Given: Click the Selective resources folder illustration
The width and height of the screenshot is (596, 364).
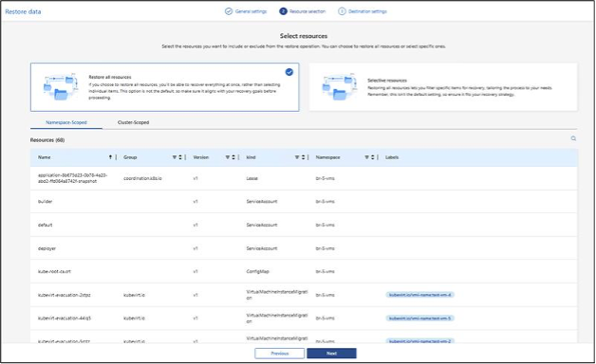Looking at the screenshot, I should pos(339,87).
